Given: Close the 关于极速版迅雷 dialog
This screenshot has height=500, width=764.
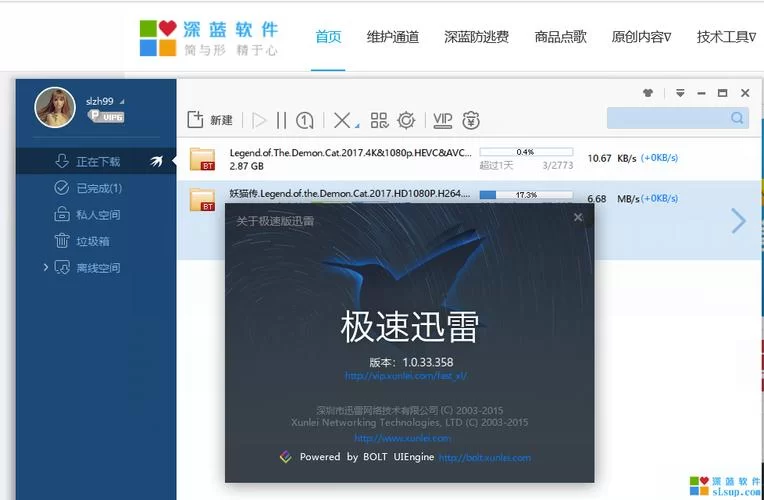Looking at the screenshot, I should [578, 217].
